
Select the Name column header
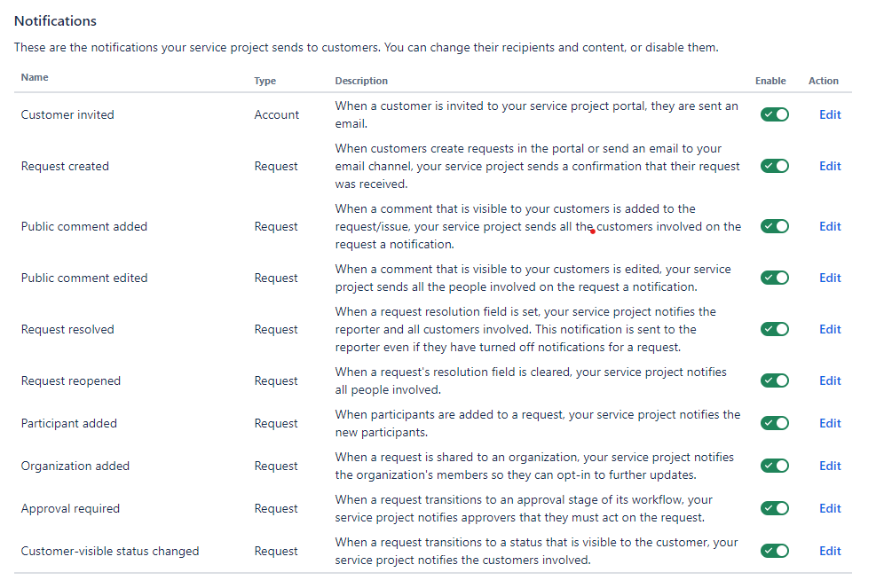(35, 77)
